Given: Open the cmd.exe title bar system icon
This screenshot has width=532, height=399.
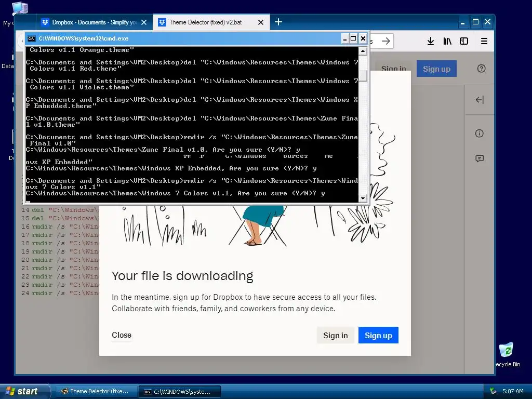Looking at the screenshot, I should (32, 38).
